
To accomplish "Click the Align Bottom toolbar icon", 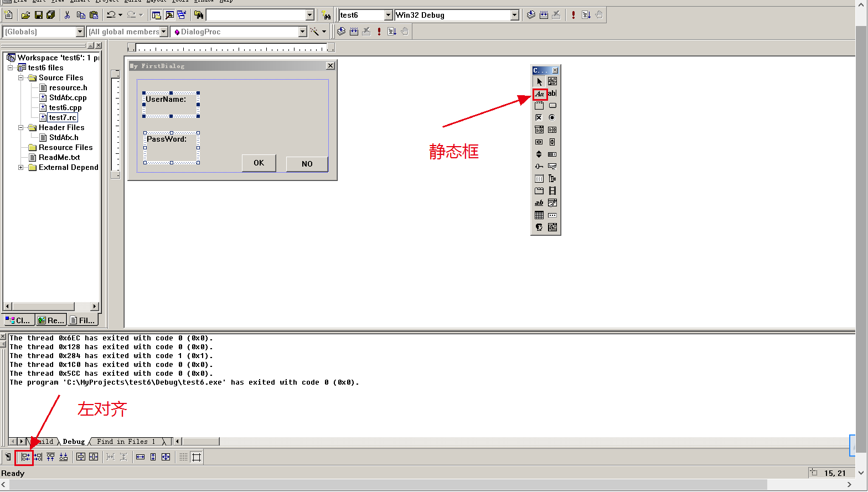I will (64, 457).
